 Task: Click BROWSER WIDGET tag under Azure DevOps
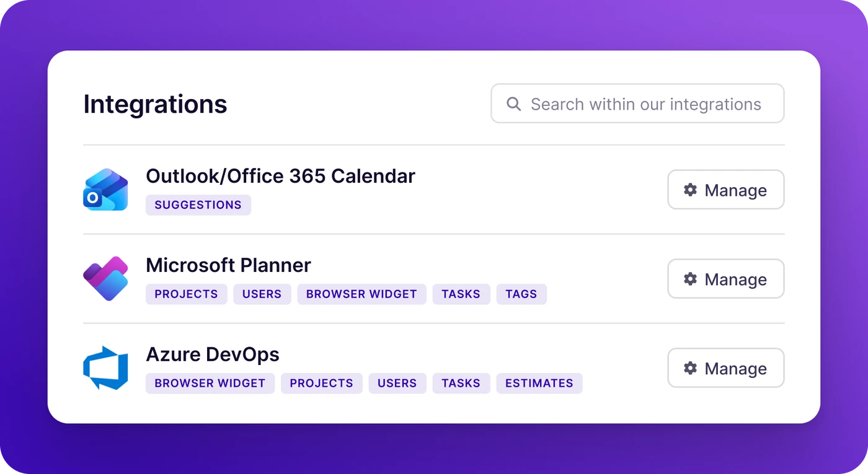coord(210,384)
